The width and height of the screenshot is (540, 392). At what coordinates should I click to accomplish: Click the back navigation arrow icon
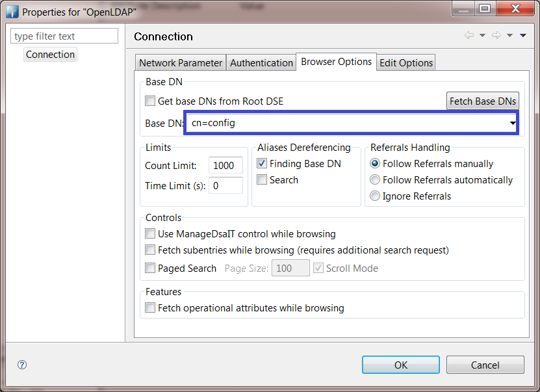(x=469, y=35)
